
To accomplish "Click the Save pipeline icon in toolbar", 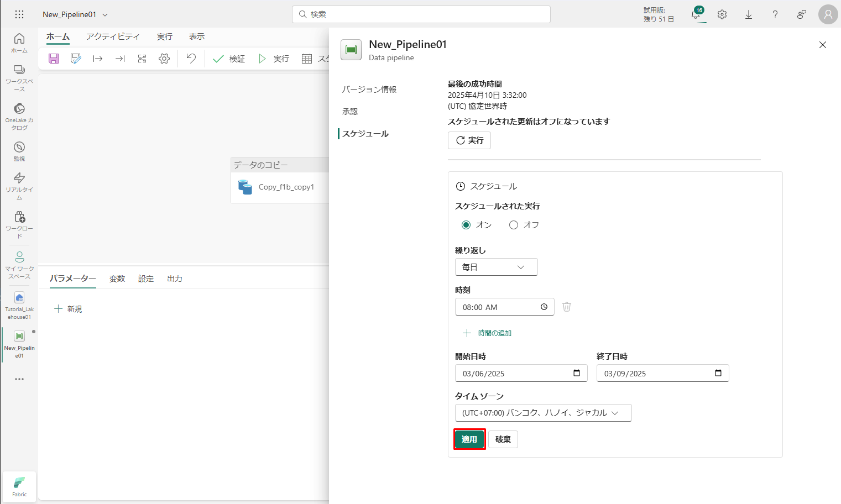I will pos(54,59).
